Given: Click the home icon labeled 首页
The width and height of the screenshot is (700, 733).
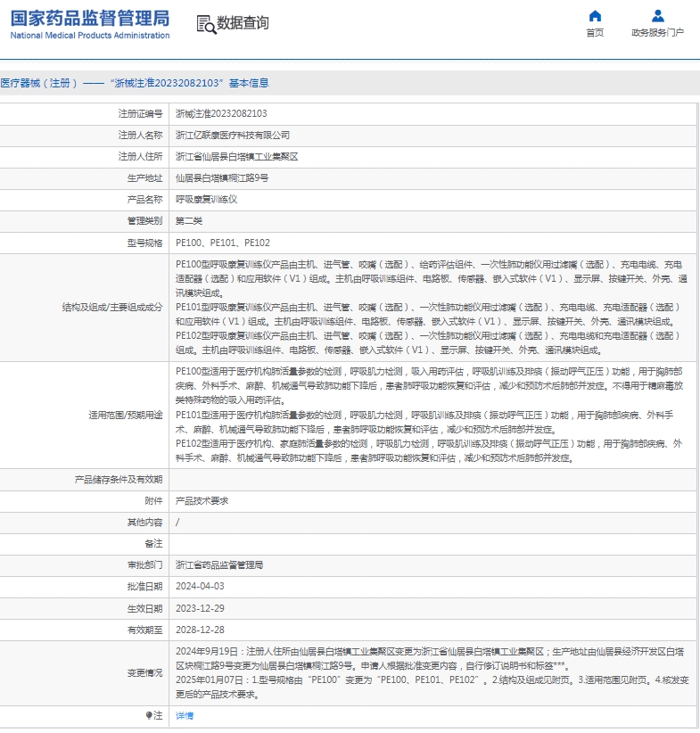Looking at the screenshot, I should tap(594, 16).
